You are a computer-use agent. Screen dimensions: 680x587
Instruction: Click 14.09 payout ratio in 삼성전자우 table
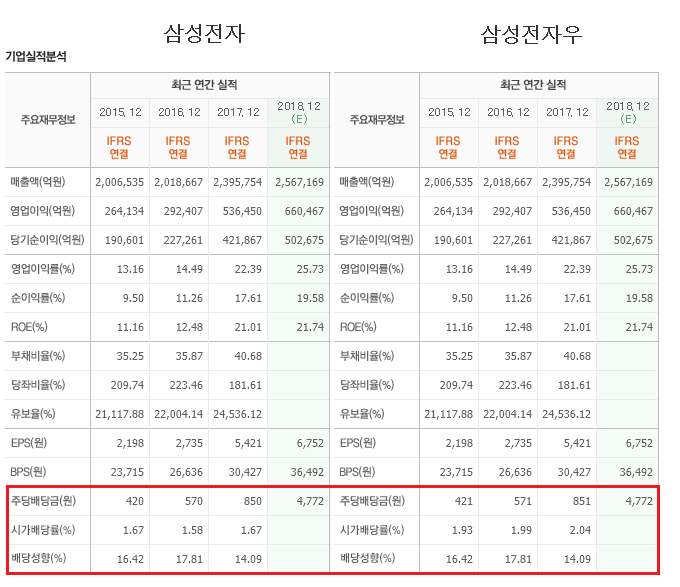point(577,559)
